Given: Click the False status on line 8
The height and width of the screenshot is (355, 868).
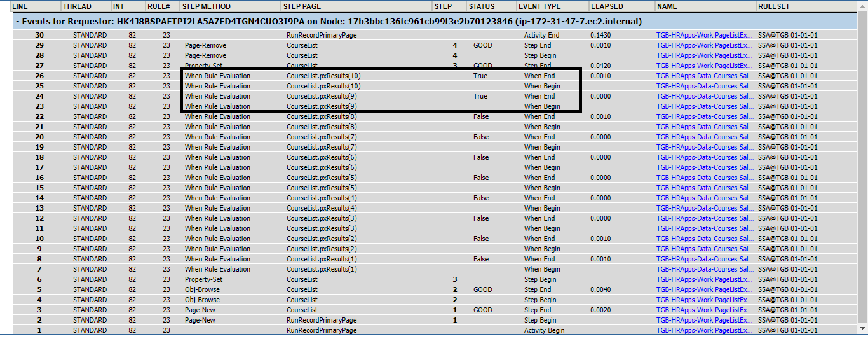Looking at the screenshot, I should [481, 259].
